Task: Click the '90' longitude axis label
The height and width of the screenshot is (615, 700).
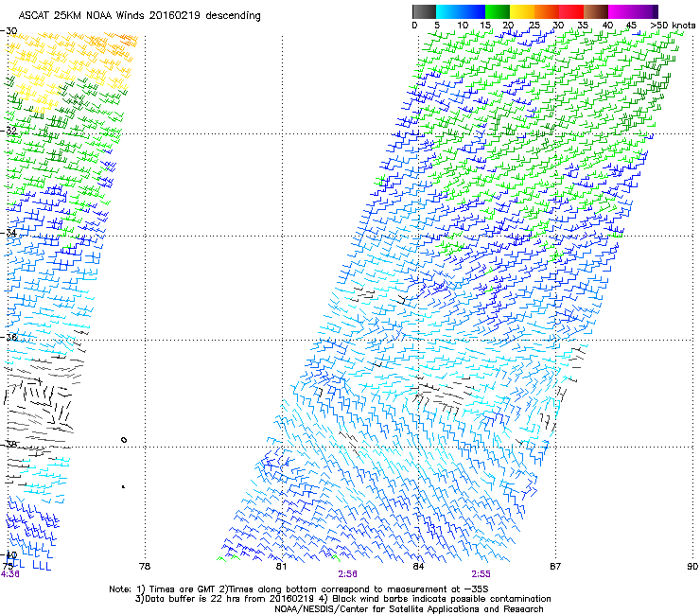Action: (692, 567)
